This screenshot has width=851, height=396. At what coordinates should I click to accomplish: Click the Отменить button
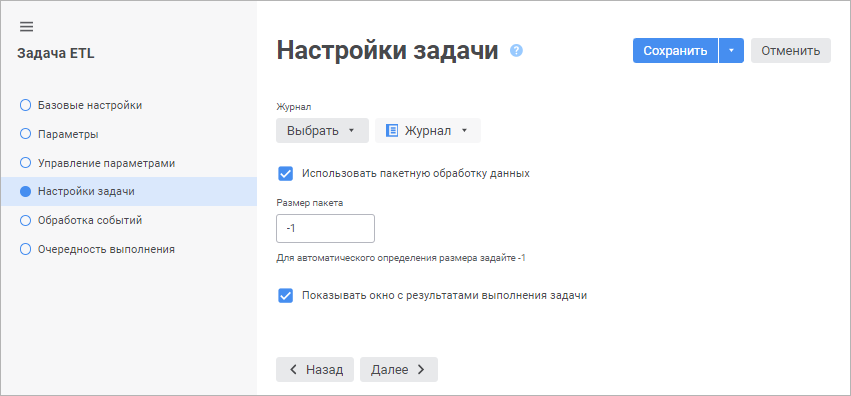coord(791,50)
